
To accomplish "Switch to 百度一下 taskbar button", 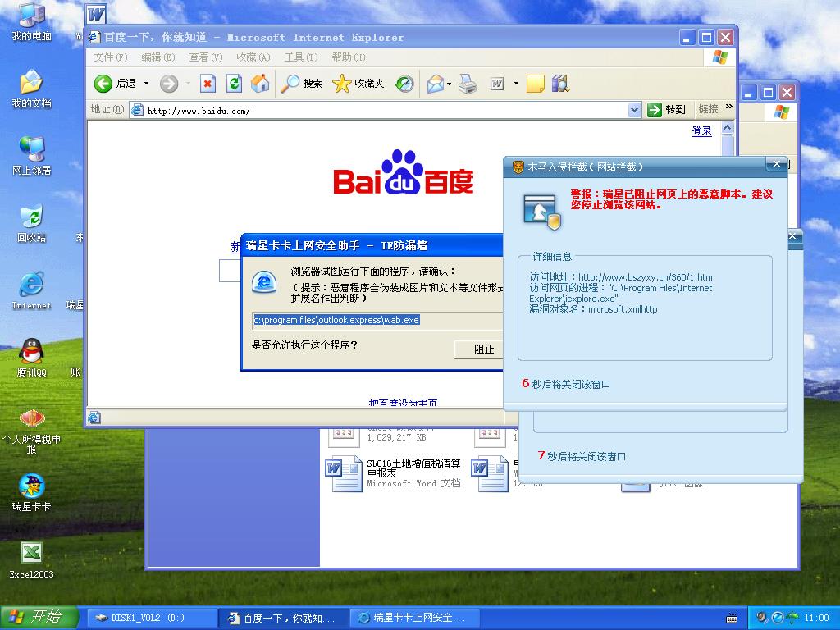I will point(284,619).
